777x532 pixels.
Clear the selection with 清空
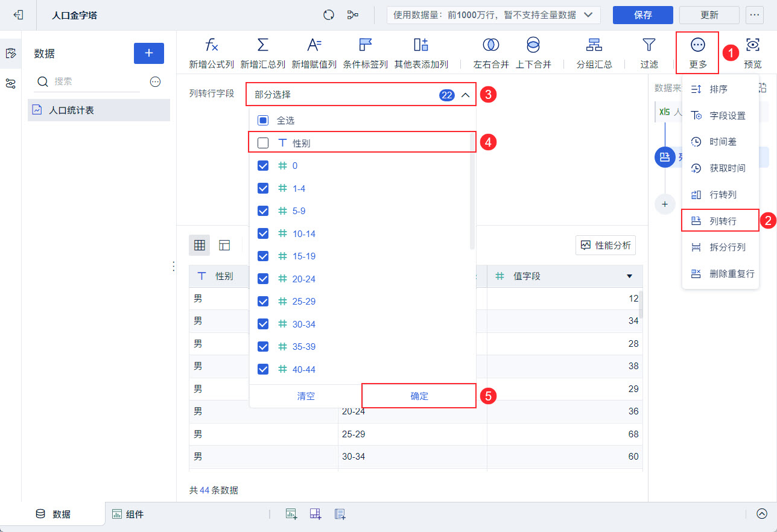click(306, 396)
